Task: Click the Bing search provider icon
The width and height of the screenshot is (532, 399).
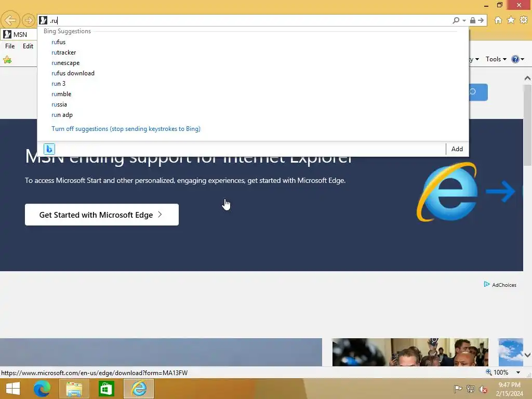Action: coord(49,149)
